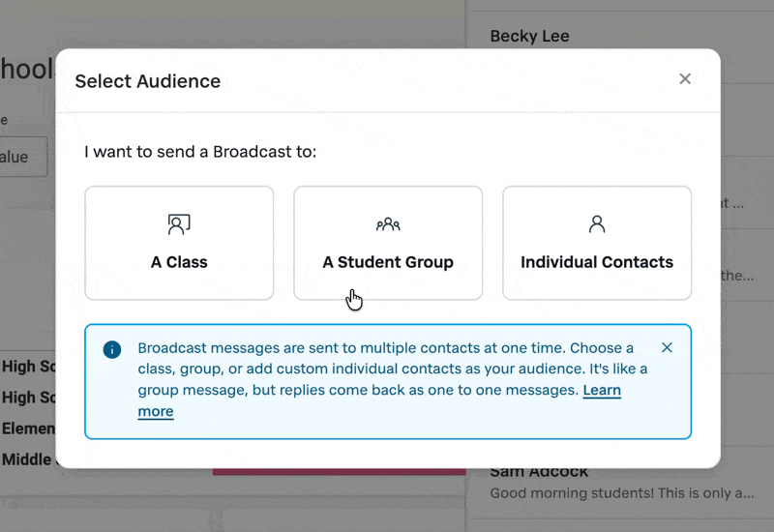
Task: Open Becky Lee conversation in background list
Action: coord(529,36)
